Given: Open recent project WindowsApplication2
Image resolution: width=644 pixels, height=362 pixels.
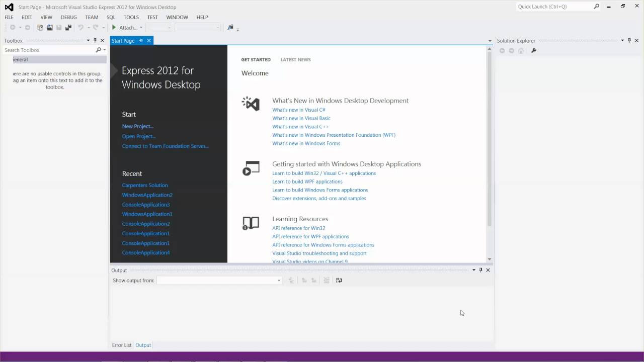Looking at the screenshot, I should point(147,195).
